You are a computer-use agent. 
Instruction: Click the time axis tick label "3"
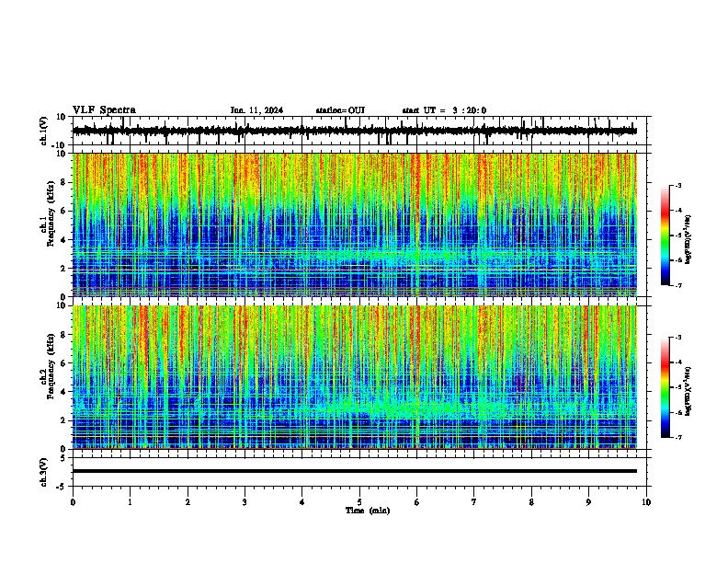point(245,502)
